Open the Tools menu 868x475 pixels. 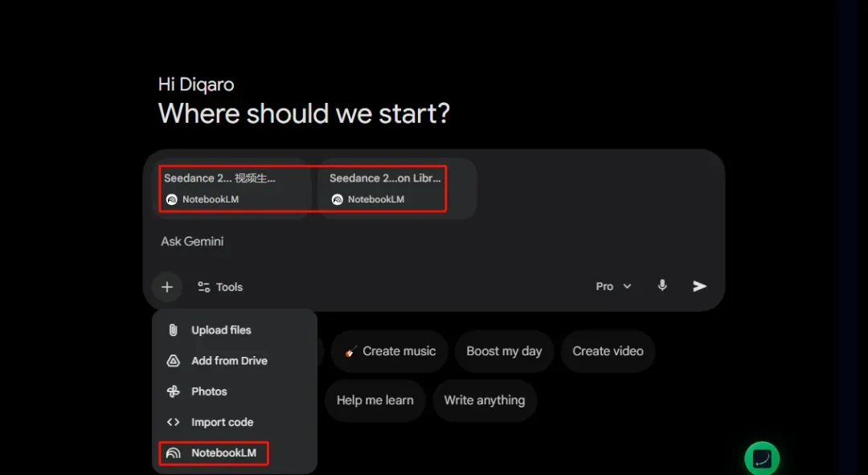(220, 287)
